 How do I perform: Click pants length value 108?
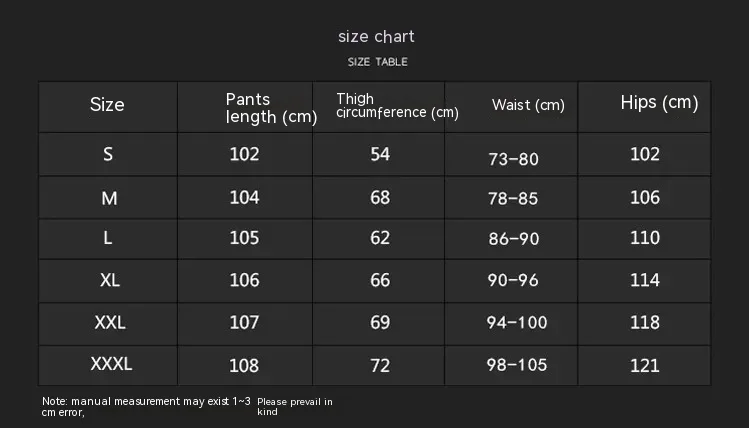(x=244, y=366)
